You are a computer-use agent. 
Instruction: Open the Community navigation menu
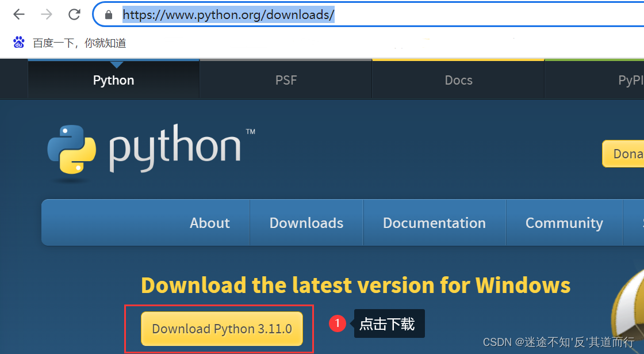[x=564, y=223]
